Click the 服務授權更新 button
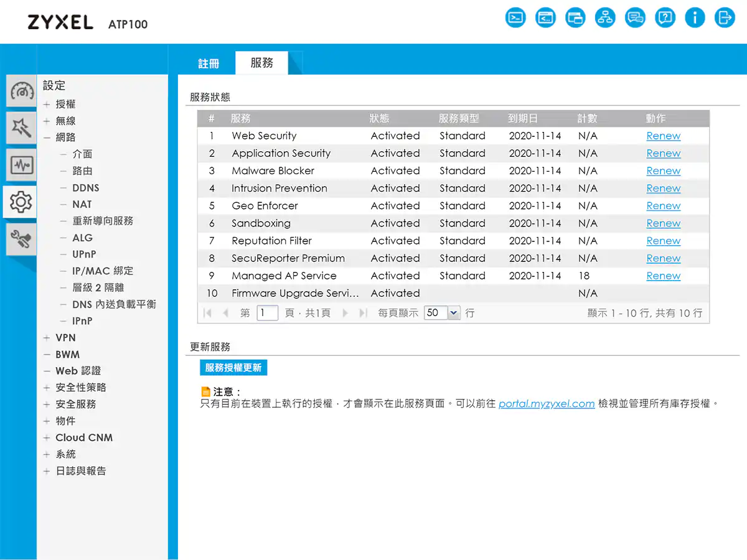Image resolution: width=747 pixels, height=560 pixels. [x=233, y=368]
